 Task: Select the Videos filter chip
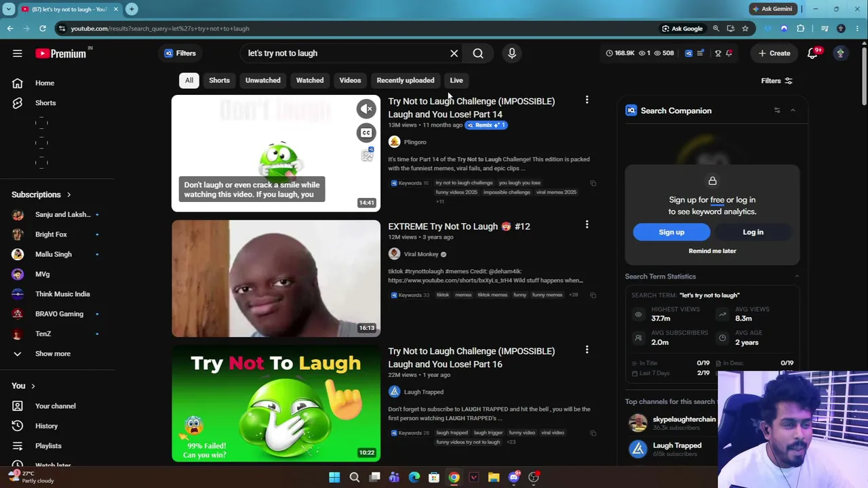tap(350, 81)
